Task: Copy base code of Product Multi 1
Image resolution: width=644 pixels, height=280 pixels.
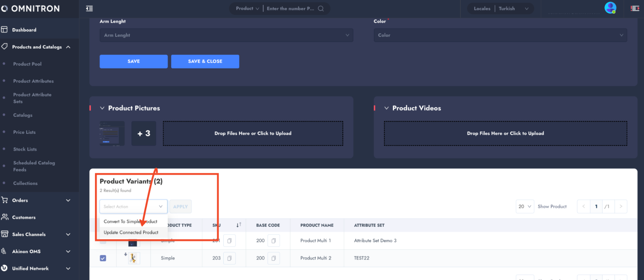Action: 274,241
